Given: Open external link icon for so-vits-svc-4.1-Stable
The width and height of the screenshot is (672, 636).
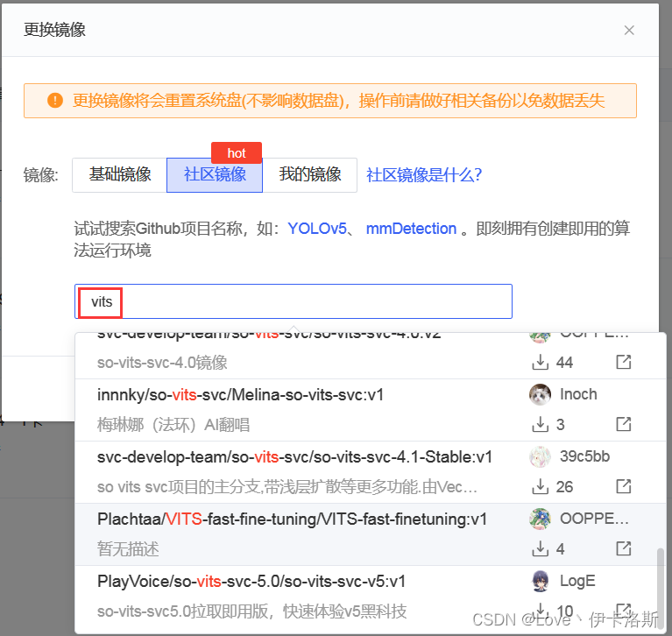Looking at the screenshot, I should [x=623, y=486].
